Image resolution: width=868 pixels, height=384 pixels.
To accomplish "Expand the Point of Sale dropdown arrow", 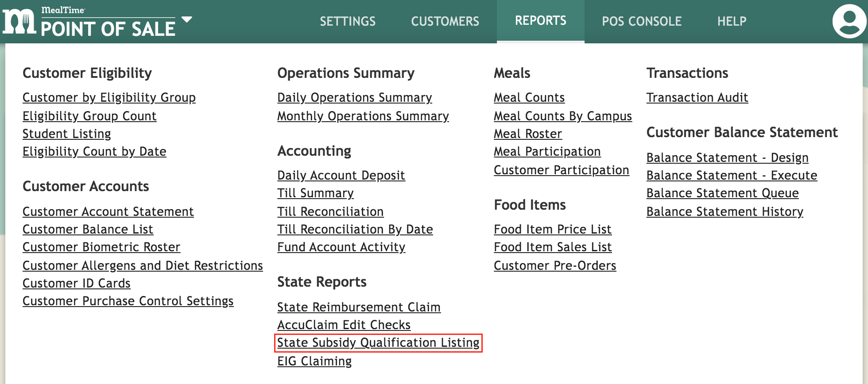I will click(x=187, y=19).
